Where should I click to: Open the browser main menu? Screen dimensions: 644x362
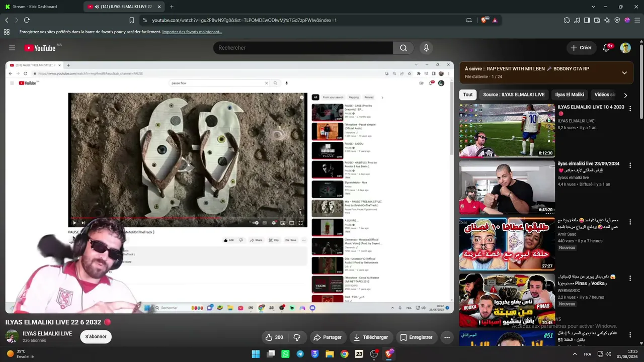point(637,20)
